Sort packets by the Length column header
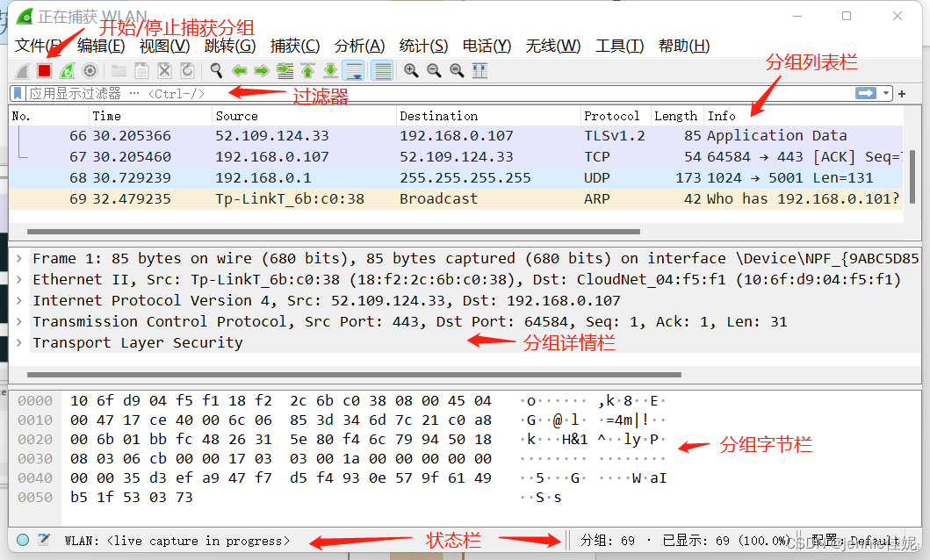 click(x=677, y=116)
